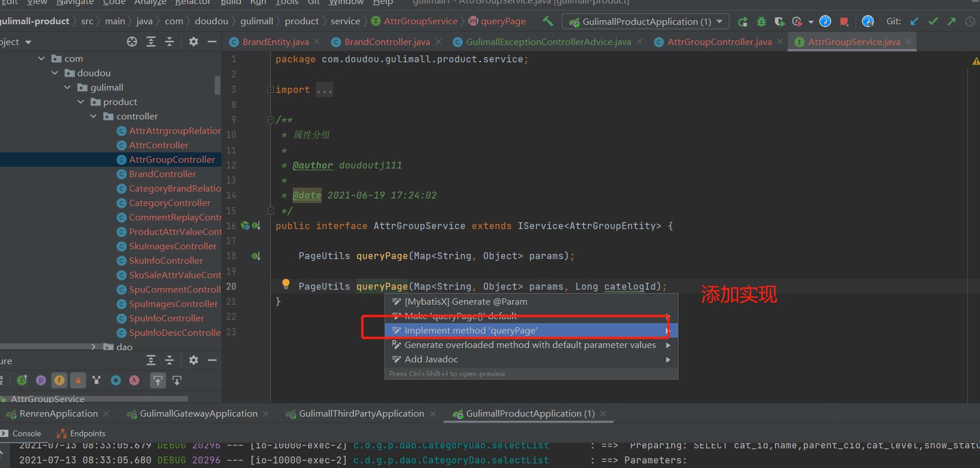
Task: Expand all in Project panel
Action: [151, 42]
